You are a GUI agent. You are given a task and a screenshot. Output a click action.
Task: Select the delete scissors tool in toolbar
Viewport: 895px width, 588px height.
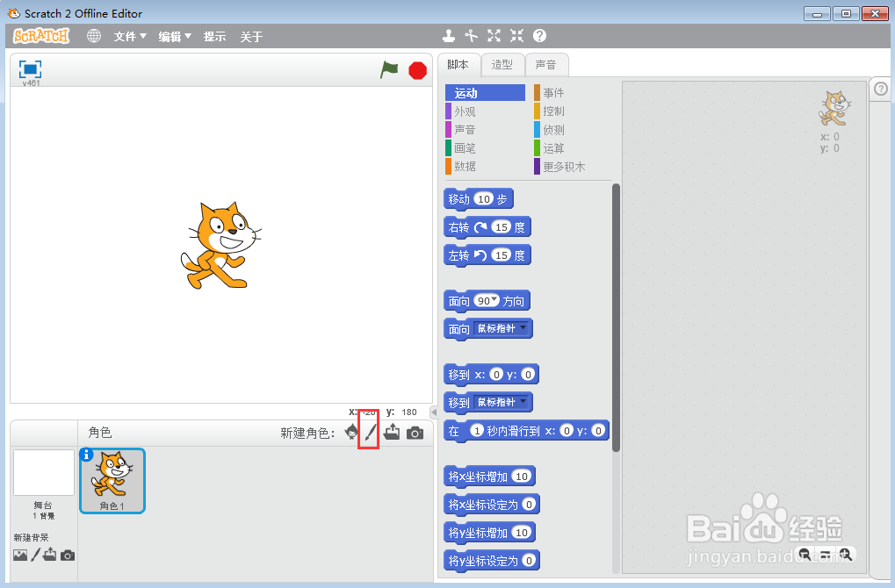(x=471, y=36)
